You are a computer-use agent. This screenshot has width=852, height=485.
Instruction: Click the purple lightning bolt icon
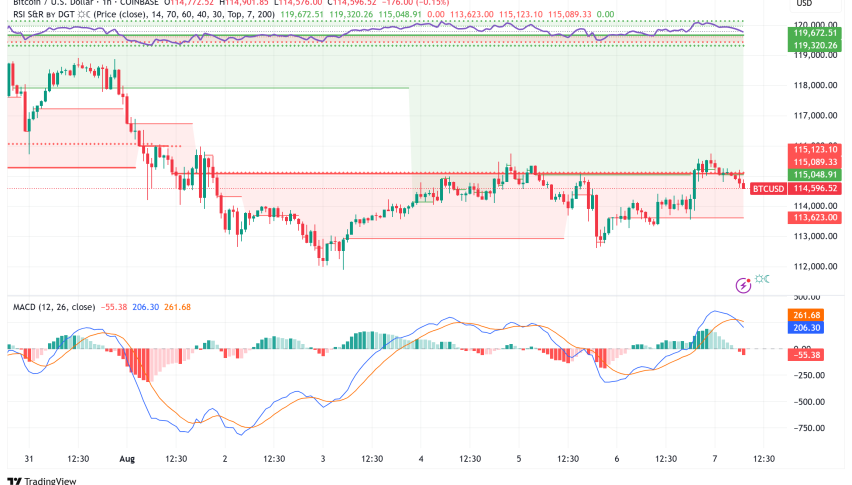pyautogui.click(x=743, y=285)
